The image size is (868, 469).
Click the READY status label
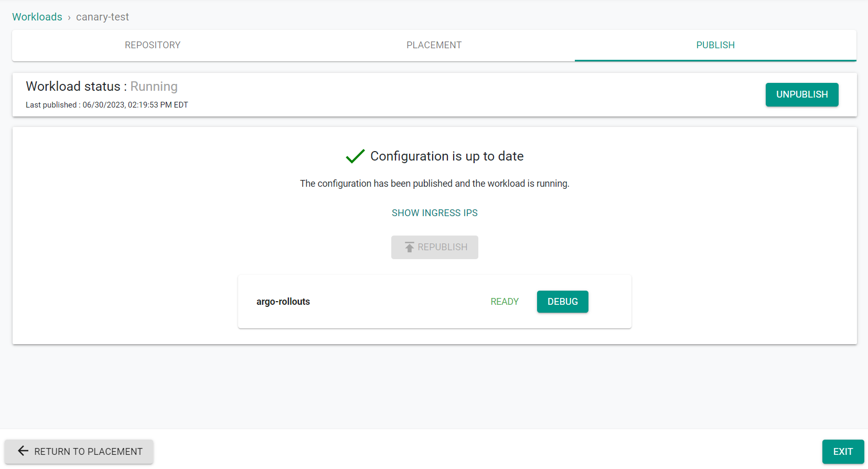click(504, 302)
